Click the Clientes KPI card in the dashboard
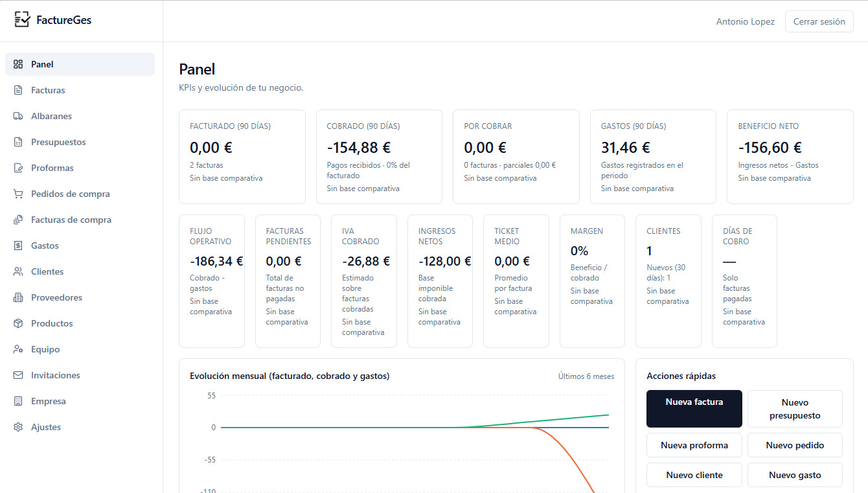 pyautogui.click(x=668, y=281)
